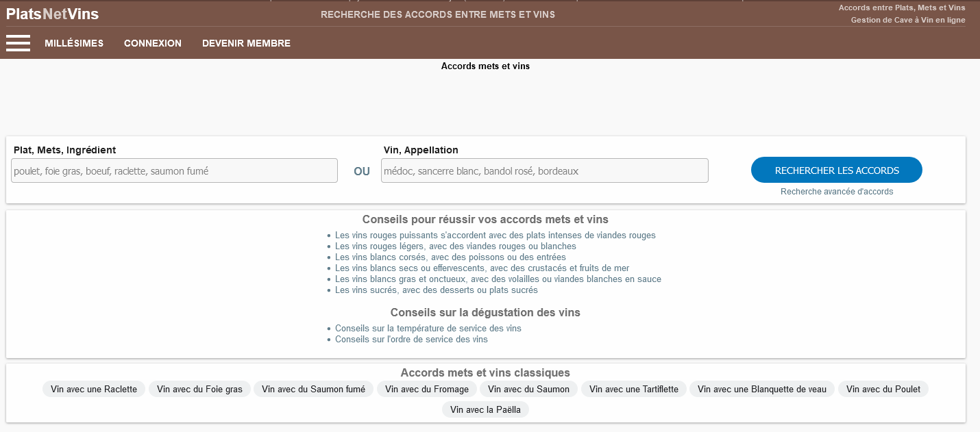Open the Recherche avancée d'accords link
Image resolution: width=980 pixels, height=432 pixels.
click(837, 192)
